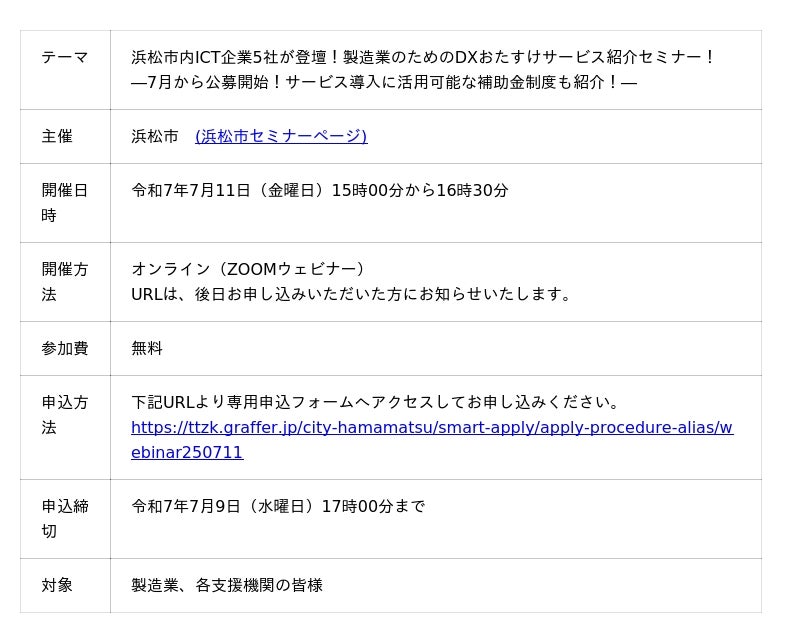Click the 申込締切 row header cell
The image size is (800, 643).
65,519
